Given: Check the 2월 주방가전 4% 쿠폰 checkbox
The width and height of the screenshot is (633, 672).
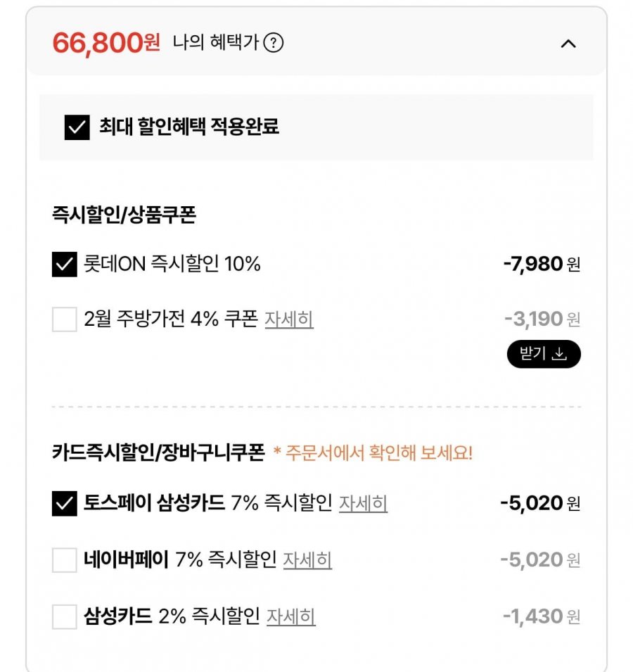Looking at the screenshot, I should [64, 319].
